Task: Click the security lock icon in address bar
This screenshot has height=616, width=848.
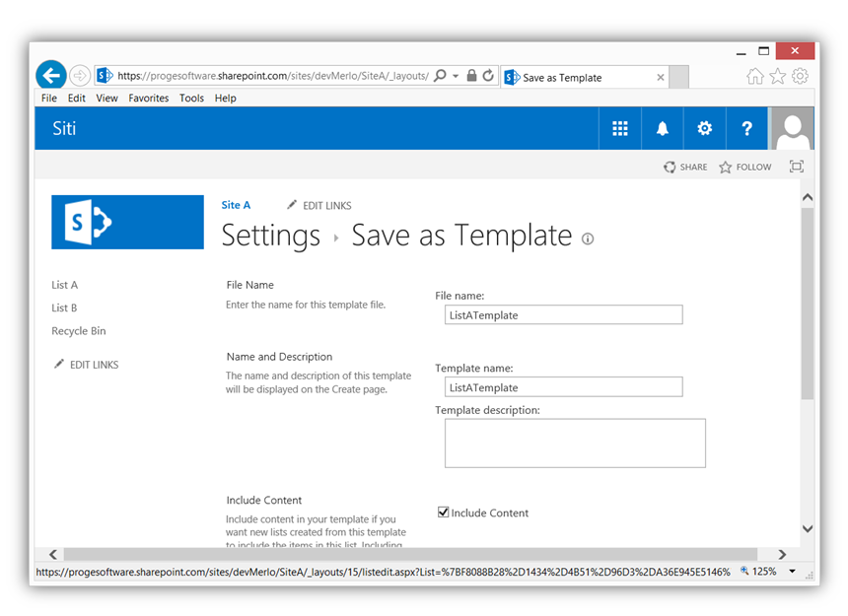Action: tap(470, 77)
